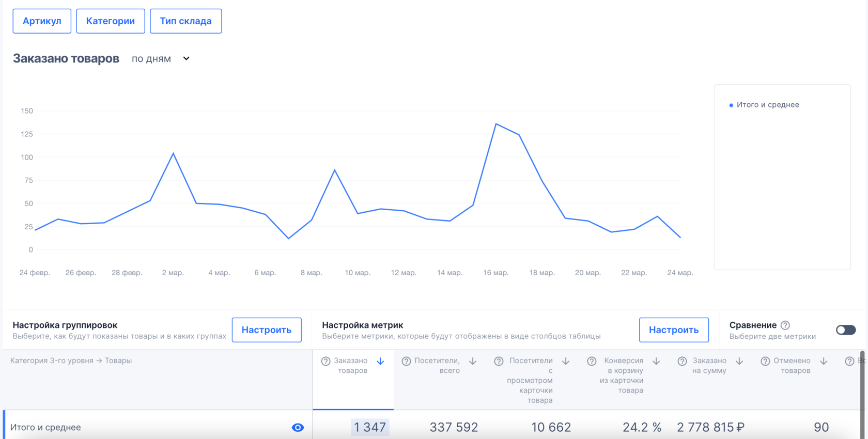Hide Итого и среднее row with eye icon

tap(298, 428)
